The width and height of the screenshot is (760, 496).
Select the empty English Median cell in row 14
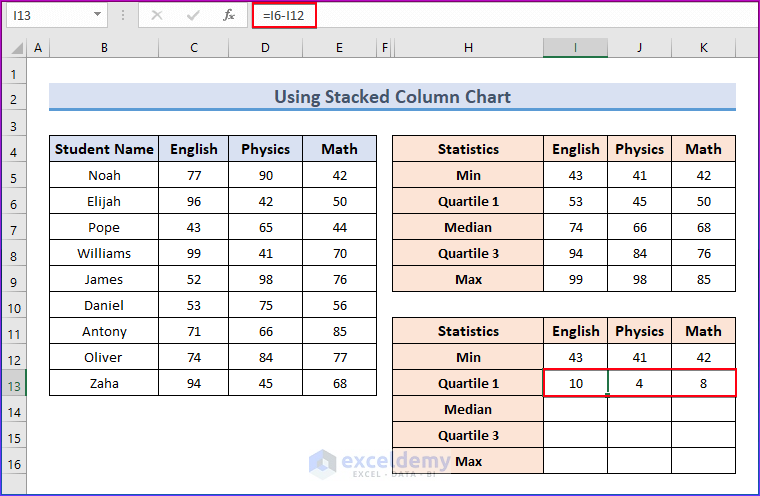point(575,409)
